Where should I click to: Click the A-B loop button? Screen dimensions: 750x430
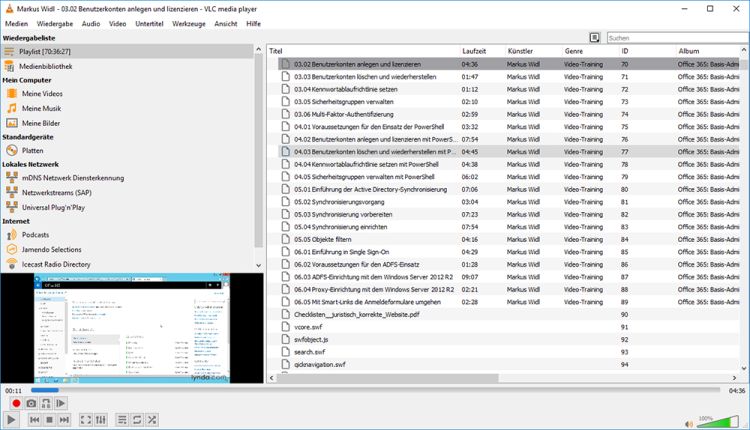click(x=46, y=403)
